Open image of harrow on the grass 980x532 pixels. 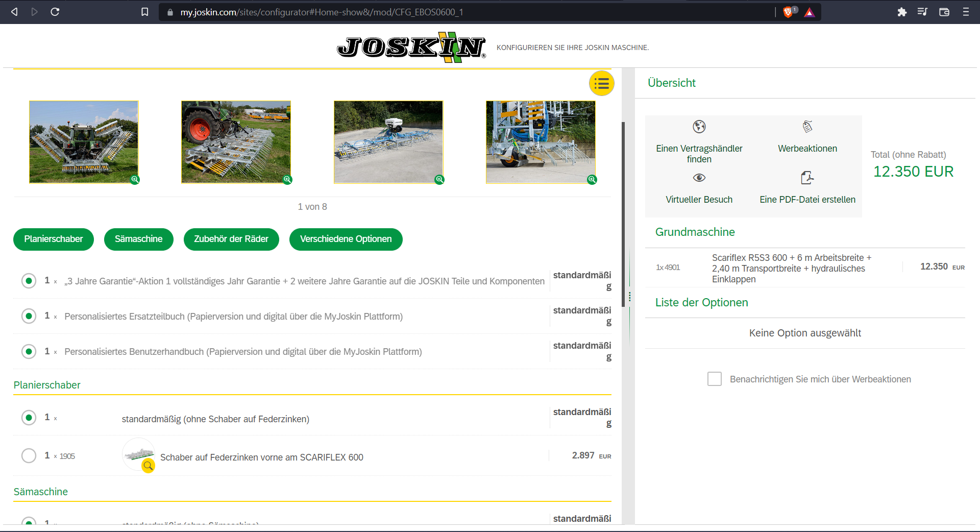pyautogui.click(x=236, y=141)
